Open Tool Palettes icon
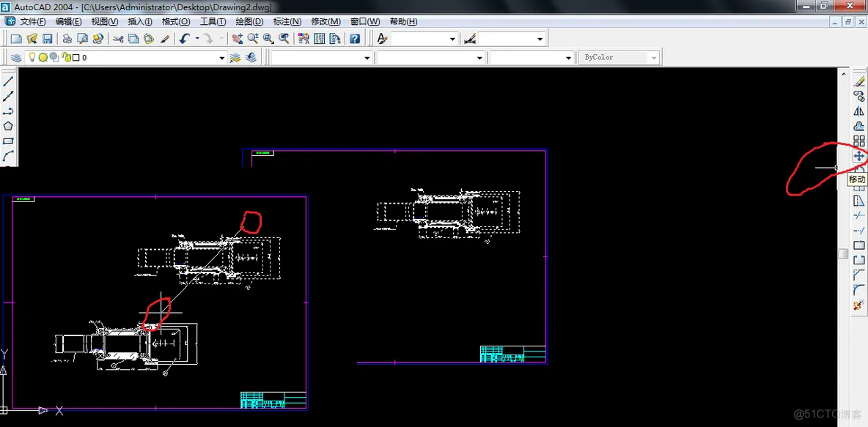This screenshot has height=427, width=868. point(335,39)
